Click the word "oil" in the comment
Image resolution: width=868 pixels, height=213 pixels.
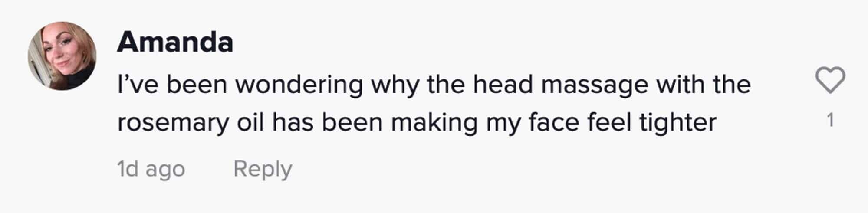tap(250, 122)
